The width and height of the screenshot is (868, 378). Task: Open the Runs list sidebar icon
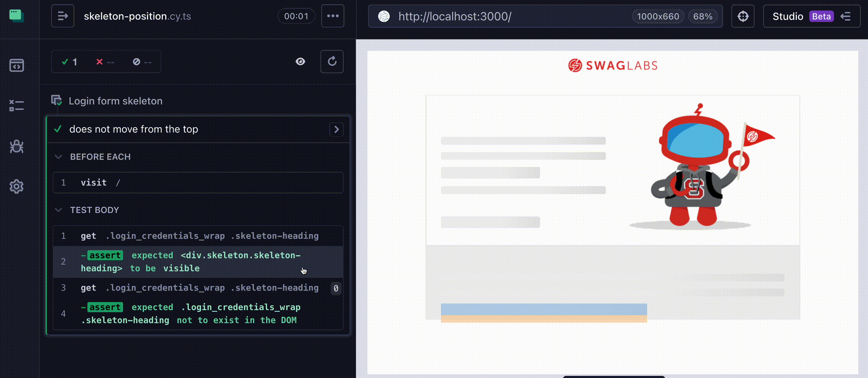pyautogui.click(x=16, y=105)
